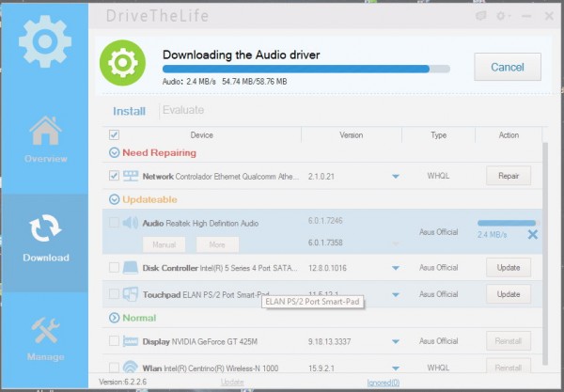Switch to the Install tab
This screenshot has width=564, height=392.
[x=129, y=111]
